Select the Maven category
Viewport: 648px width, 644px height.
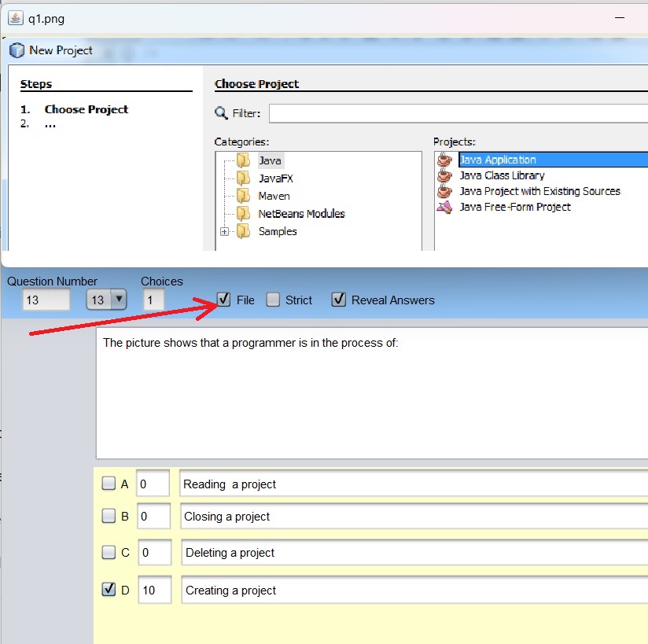click(274, 196)
